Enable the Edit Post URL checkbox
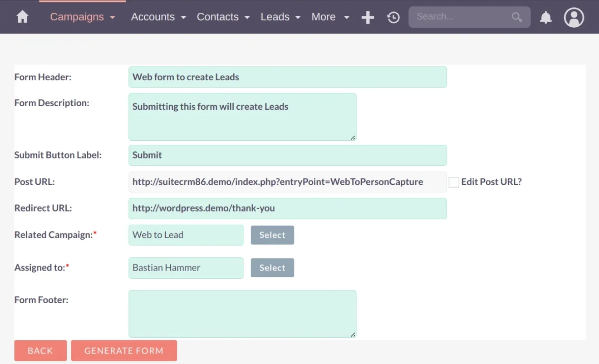Screen dimensions: 599x364 (453, 182)
